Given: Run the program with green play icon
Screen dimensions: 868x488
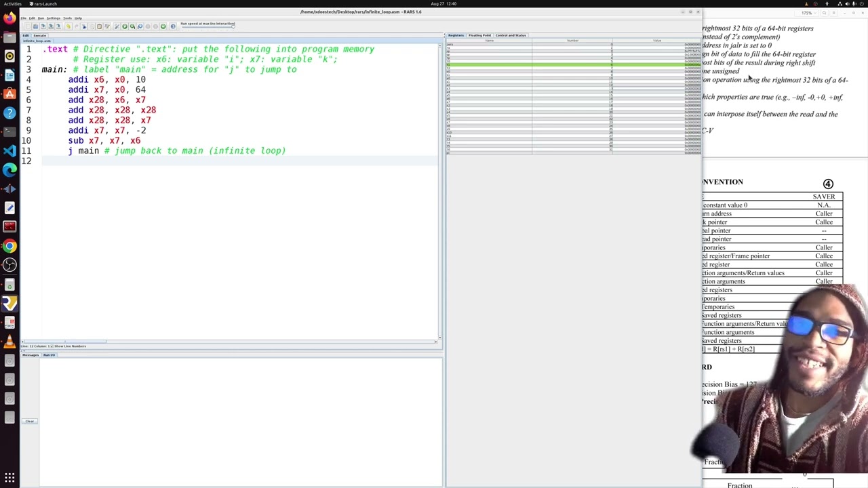Looking at the screenshot, I should [x=125, y=26].
